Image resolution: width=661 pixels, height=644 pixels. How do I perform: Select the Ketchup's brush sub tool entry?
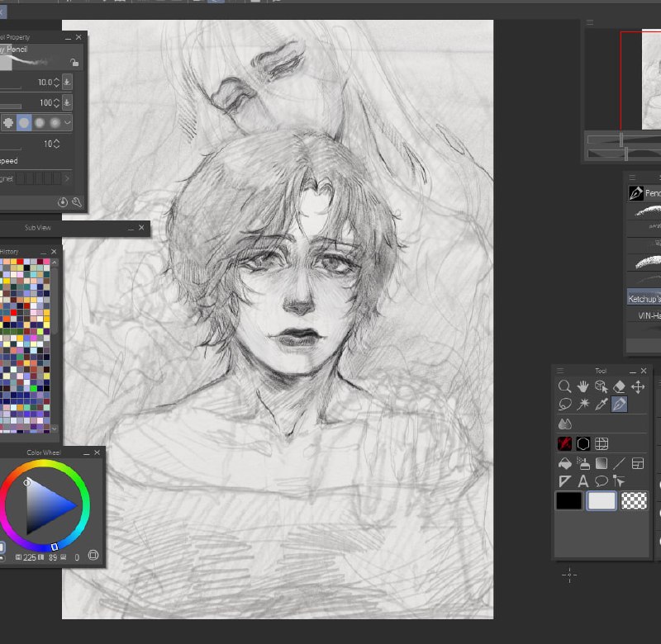(644, 299)
